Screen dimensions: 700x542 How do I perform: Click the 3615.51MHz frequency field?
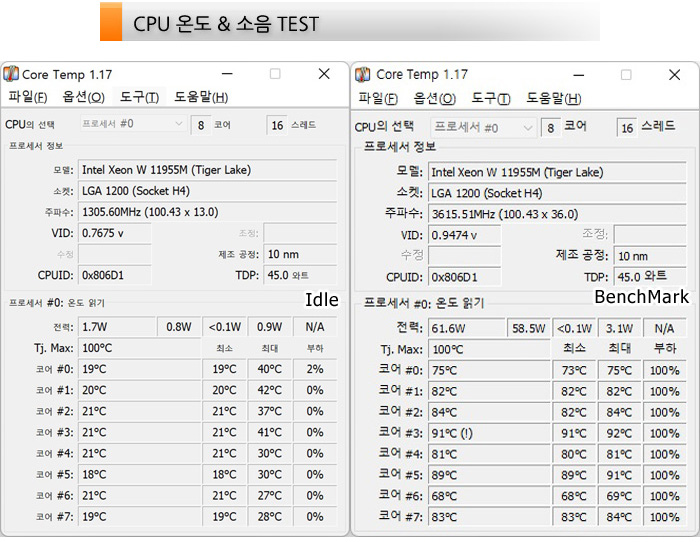(x=557, y=213)
